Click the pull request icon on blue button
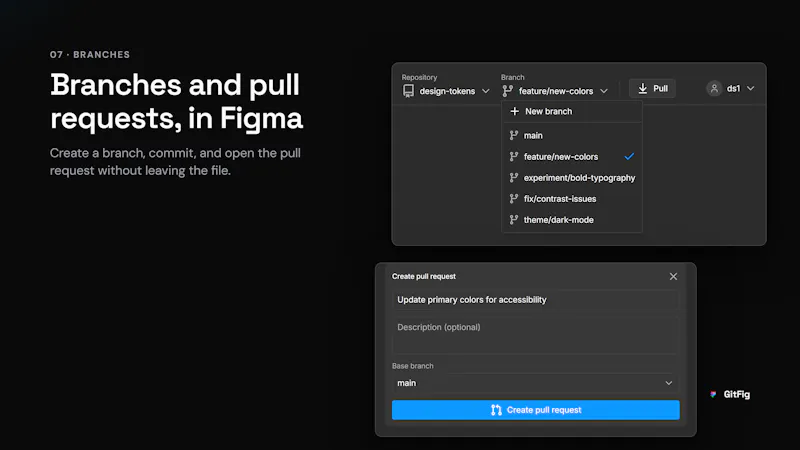The width and height of the screenshot is (800, 450). [496, 410]
